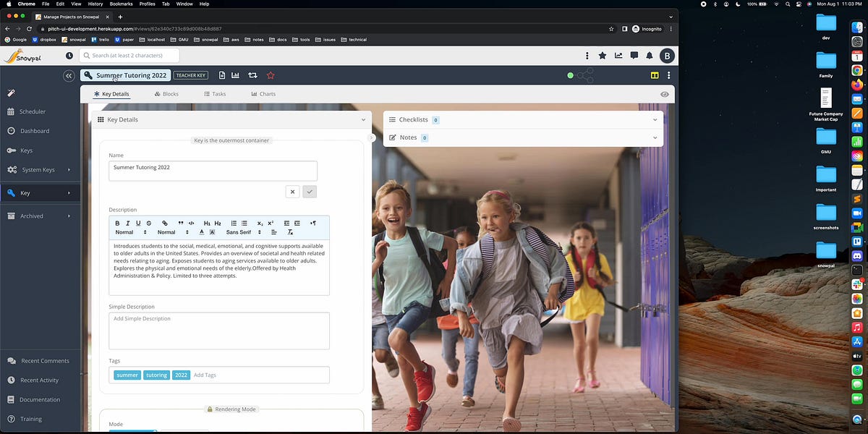
Task: Toggle strikethrough formatting in description editor
Action: [149, 223]
